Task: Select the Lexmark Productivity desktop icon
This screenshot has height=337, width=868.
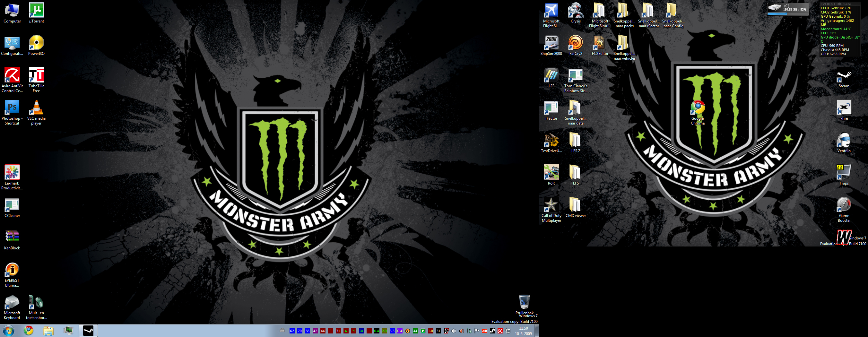Action: tap(12, 177)
